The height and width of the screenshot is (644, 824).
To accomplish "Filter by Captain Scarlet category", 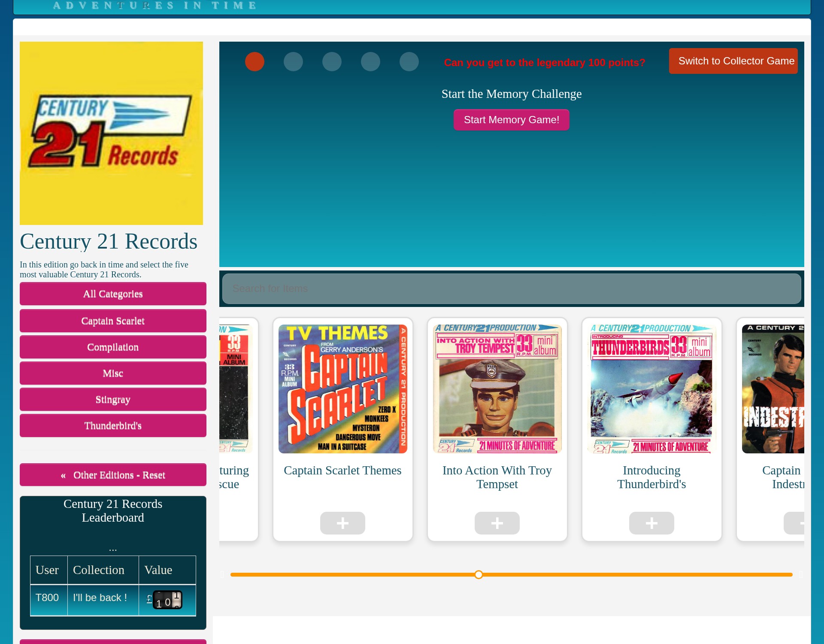I will 113,321.
